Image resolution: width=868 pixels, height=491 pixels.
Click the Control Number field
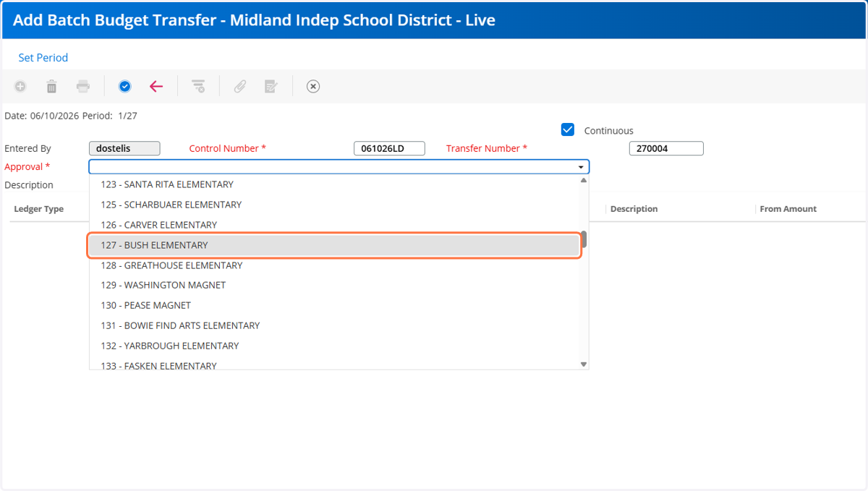tap(389, 148)
